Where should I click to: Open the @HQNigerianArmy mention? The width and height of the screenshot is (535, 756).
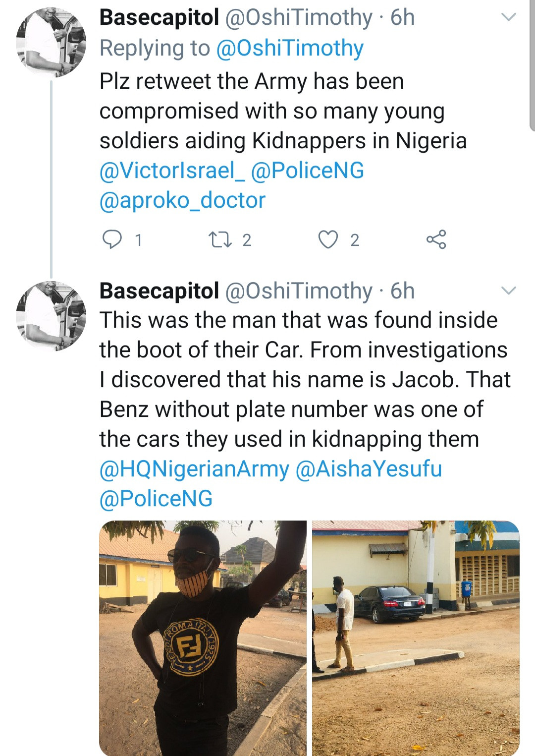(x=194, y=469)
